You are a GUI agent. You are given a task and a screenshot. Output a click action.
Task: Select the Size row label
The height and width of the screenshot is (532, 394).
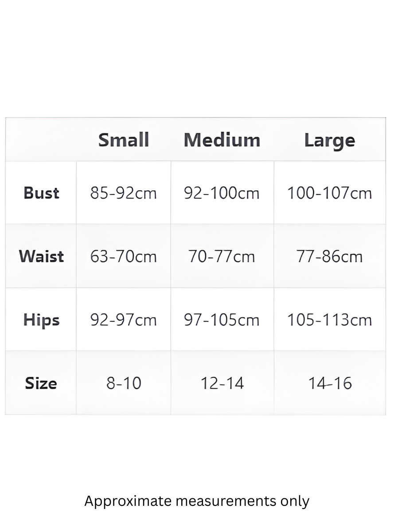41,383
